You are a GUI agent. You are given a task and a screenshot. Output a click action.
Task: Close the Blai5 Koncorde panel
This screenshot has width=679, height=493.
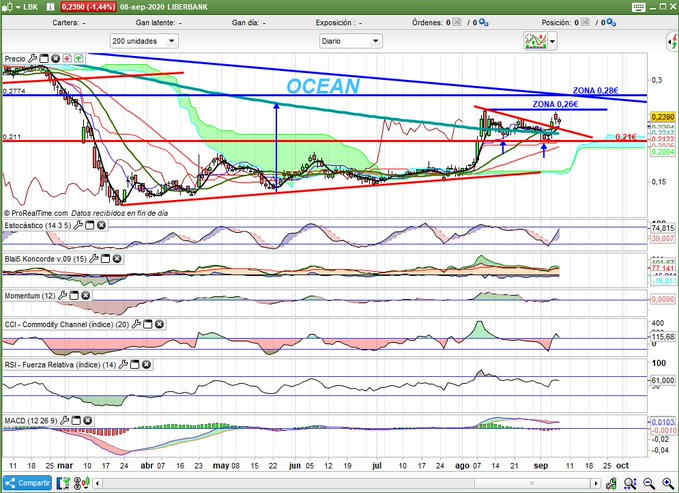(117, 259)
